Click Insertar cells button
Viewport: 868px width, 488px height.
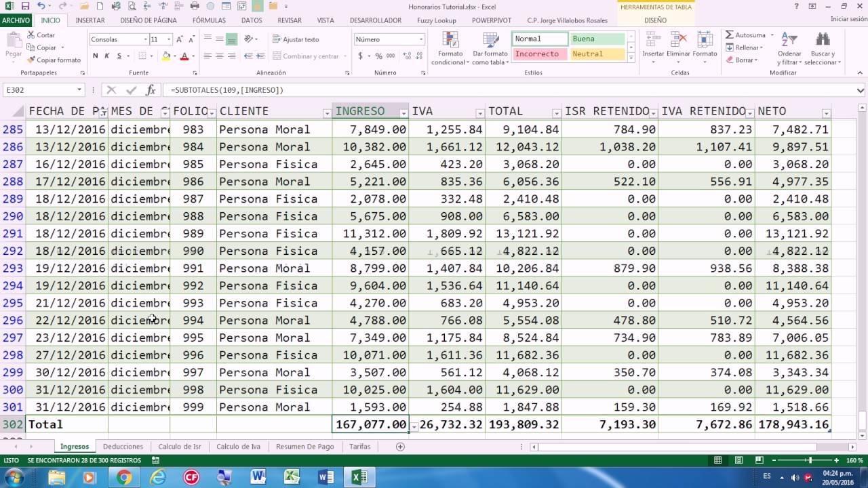[653, 47]
